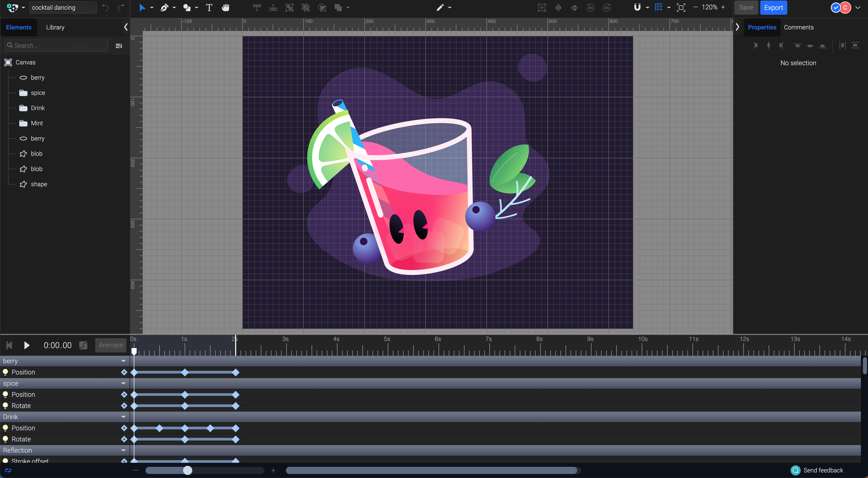Select the Text tool

[209, 7]
